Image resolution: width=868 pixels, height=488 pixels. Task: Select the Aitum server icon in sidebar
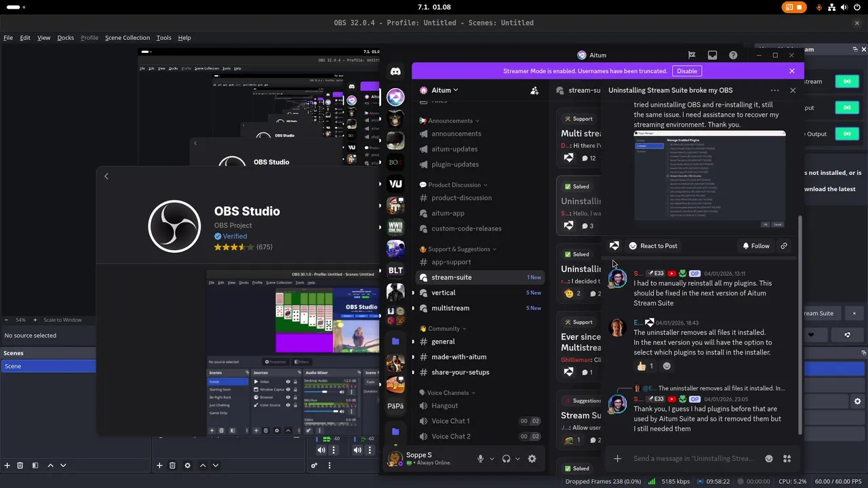click(x=395, y=97)
